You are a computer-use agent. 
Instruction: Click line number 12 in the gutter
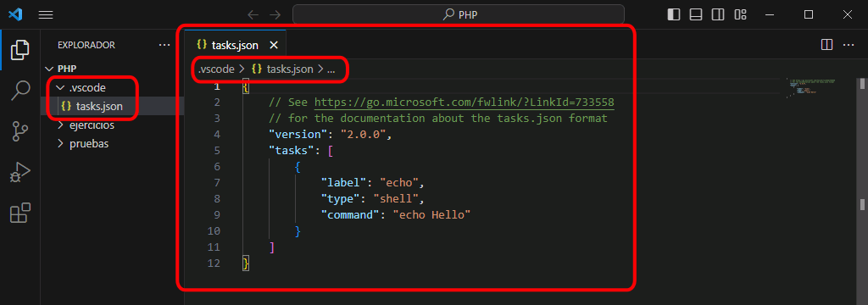click(213, 263)
